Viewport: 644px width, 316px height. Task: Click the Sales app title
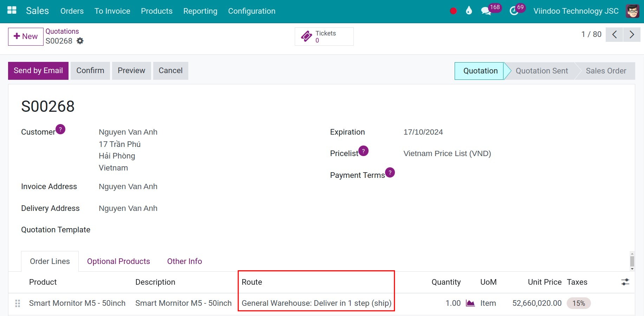[37, 11]
